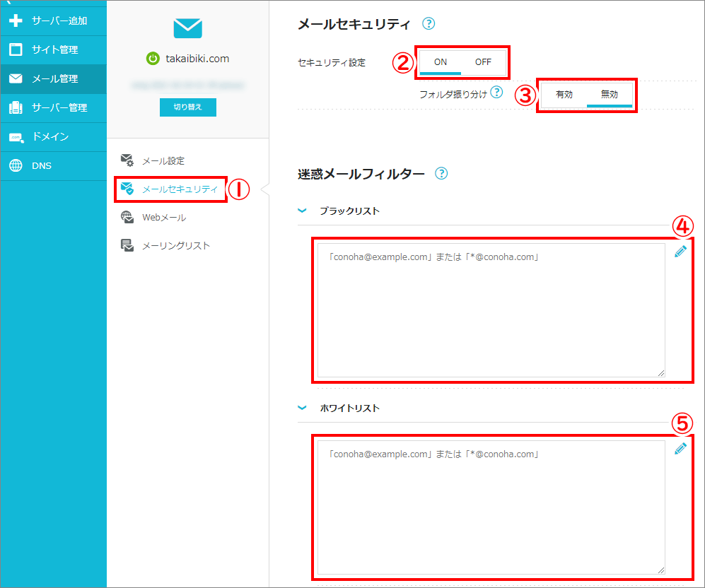Click the ブラックリスト text area resize handle
Image resolution: width=705 pixels, height=588 pixels.
pos(661,373)
